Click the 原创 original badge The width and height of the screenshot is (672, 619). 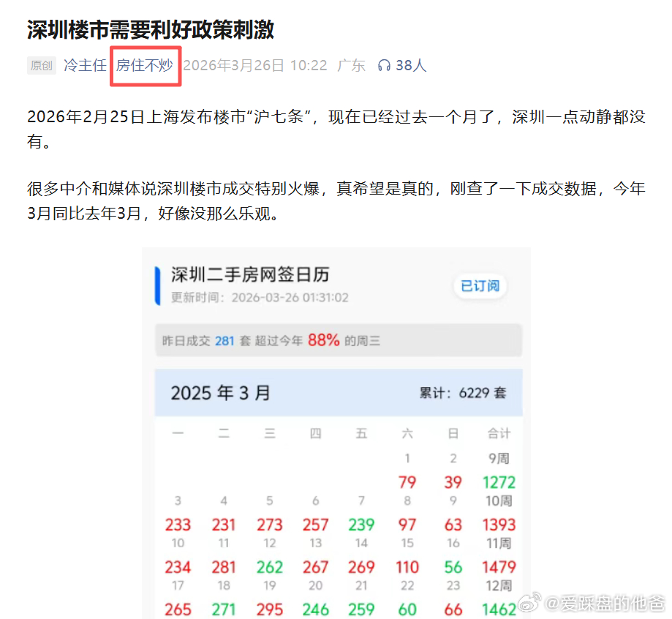(x=42, y=65)
